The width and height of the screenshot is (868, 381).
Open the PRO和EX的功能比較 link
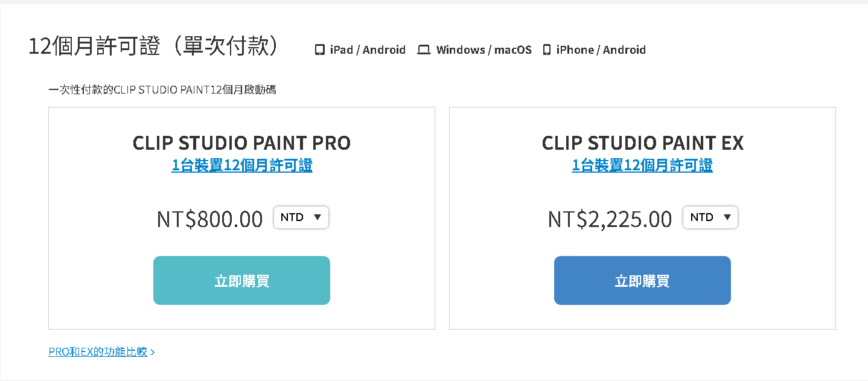point(98,352)
